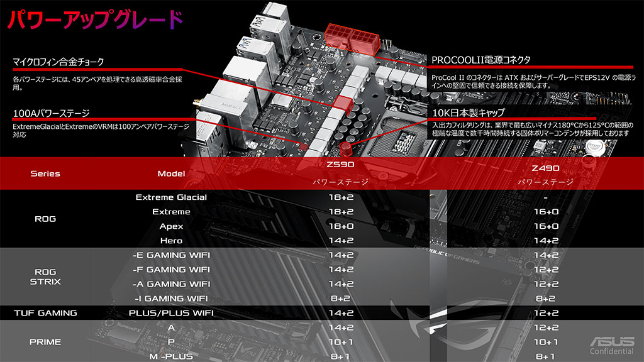Click the 'Extreme' model name below Extreme Glacial
Image resolution: width=644 pixels, height=362 pixels.
pos(171,212)
